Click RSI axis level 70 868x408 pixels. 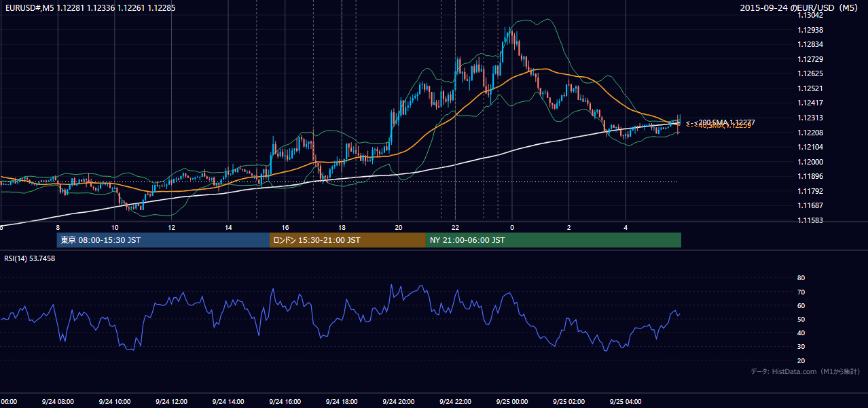point(801,292)
